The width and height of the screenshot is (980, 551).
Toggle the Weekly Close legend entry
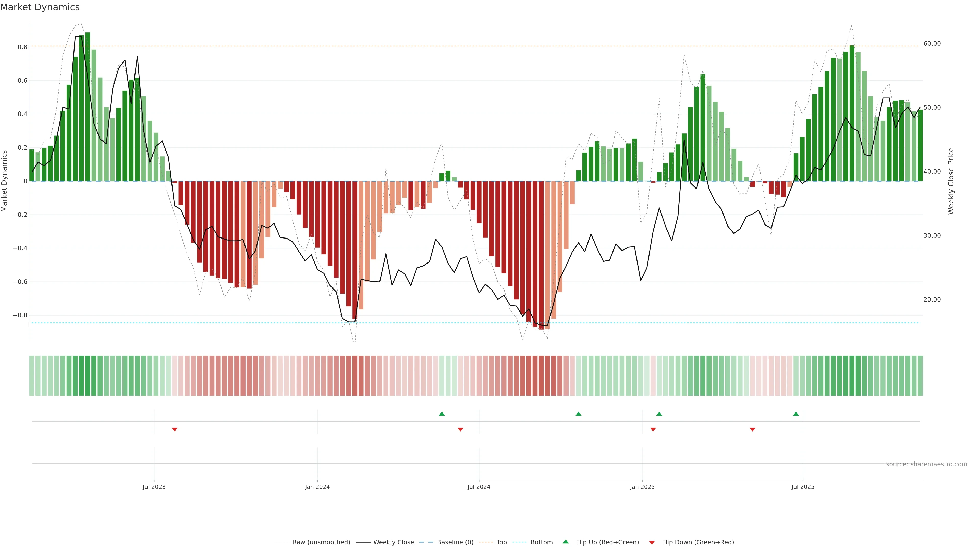click(393, 542)
